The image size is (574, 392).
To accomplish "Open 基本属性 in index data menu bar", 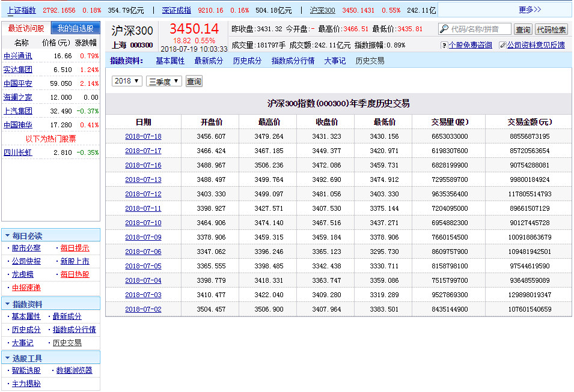I will coord(170,61).
